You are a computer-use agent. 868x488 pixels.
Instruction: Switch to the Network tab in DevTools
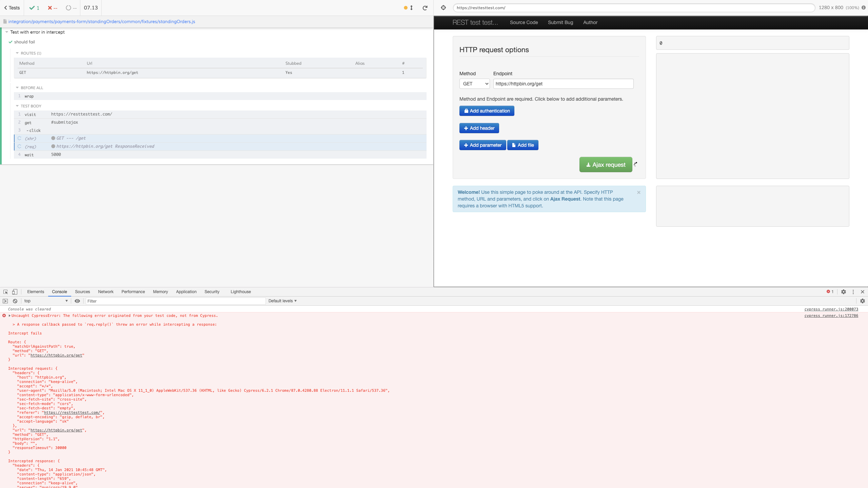(x=105, y=292)
